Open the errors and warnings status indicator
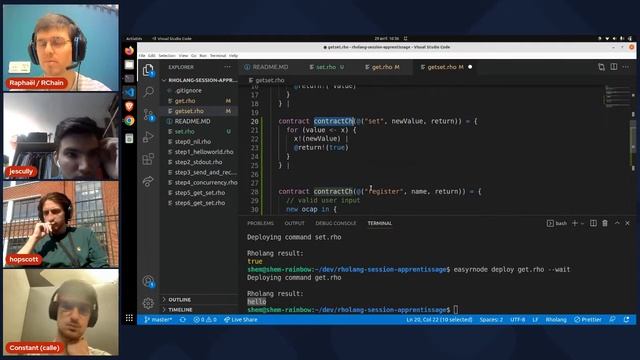Viewport: 640px width, 360px height. tap(205, 320)
